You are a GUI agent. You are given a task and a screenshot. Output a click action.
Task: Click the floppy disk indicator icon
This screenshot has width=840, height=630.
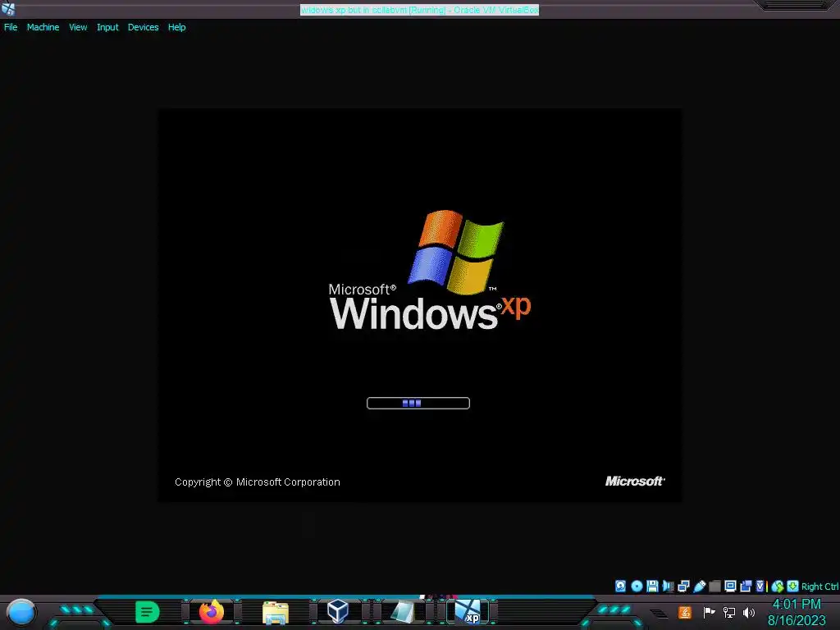(652, 586)
